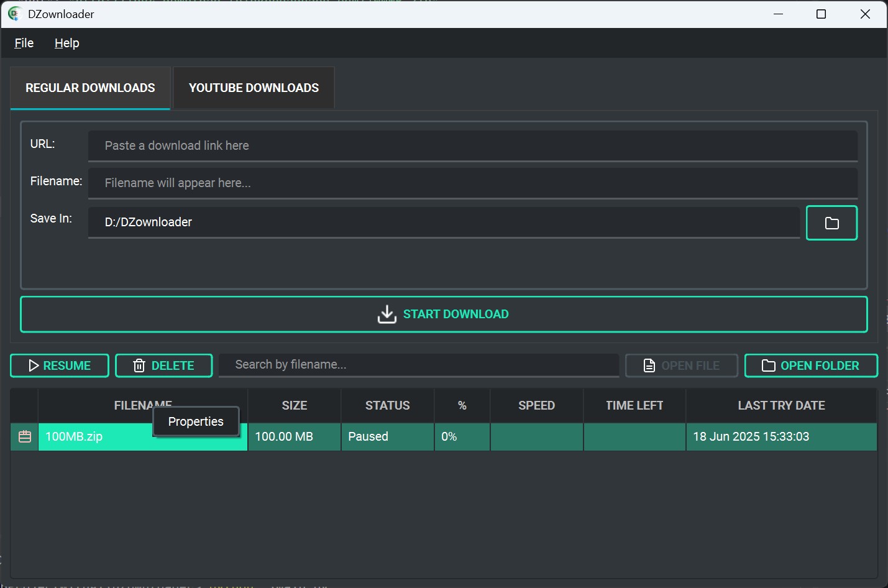Sort by the STATUS column header

coord(387,405)
